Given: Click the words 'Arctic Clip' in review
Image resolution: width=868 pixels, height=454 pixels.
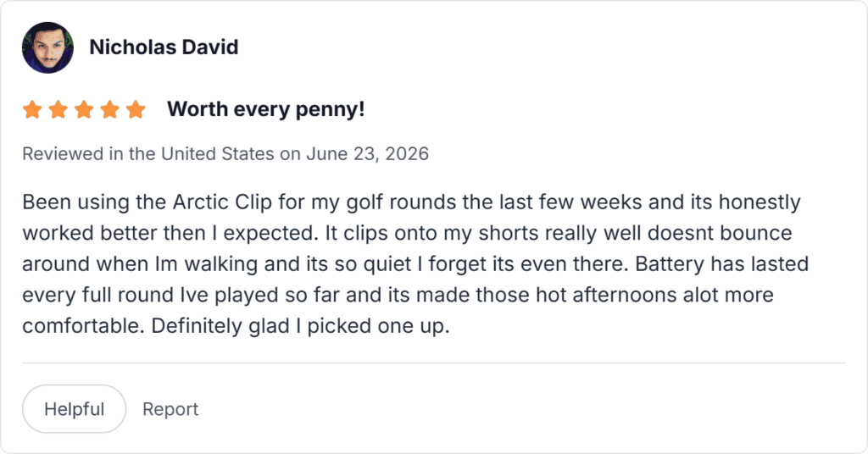Looking at the screenshot, I should tap(223, 202).
